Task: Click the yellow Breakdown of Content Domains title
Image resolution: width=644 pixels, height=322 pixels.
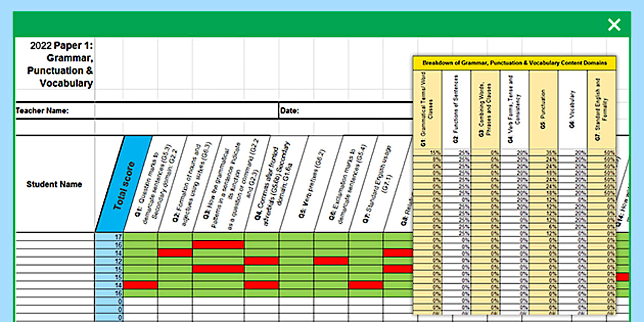Action: 515,63
